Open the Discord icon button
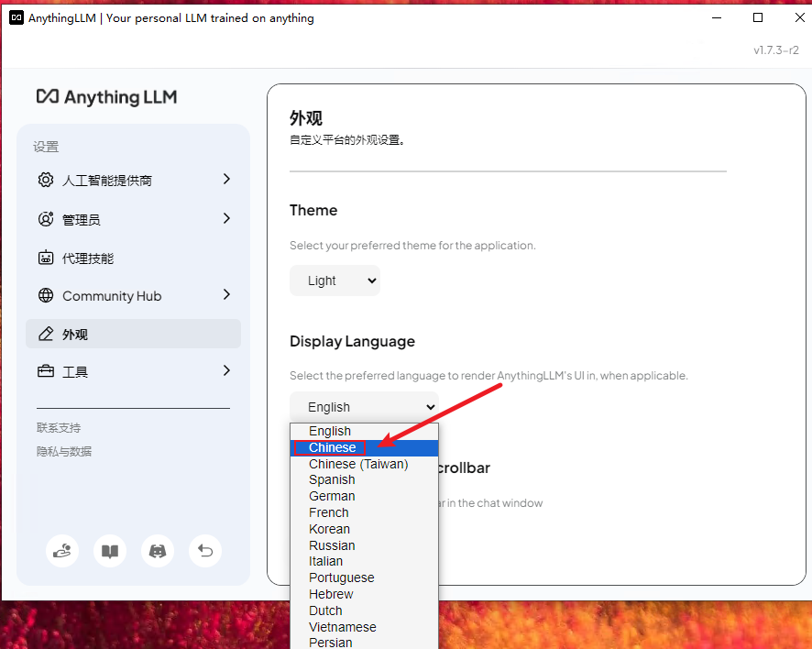This screenshot has height=649, width=812. click(x=158, y=551)
